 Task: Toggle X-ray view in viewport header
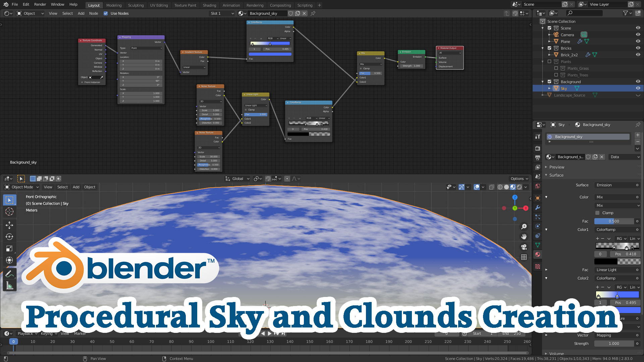click(492, 187)
